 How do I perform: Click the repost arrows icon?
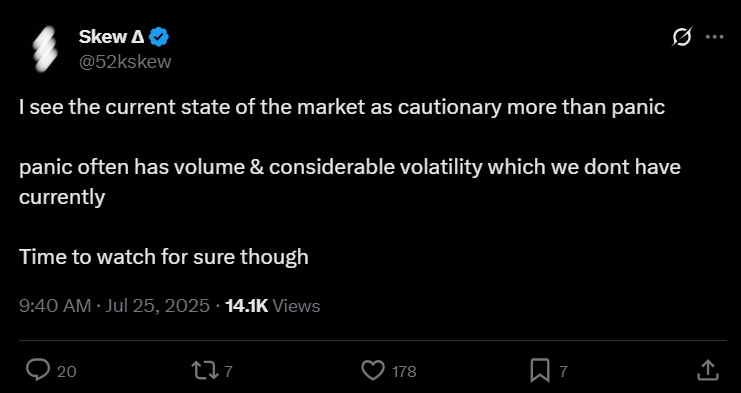tap(207, 371)
